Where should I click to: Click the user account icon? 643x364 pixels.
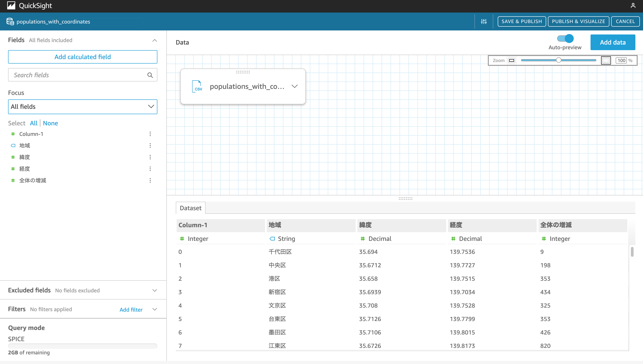coord(633,6)
